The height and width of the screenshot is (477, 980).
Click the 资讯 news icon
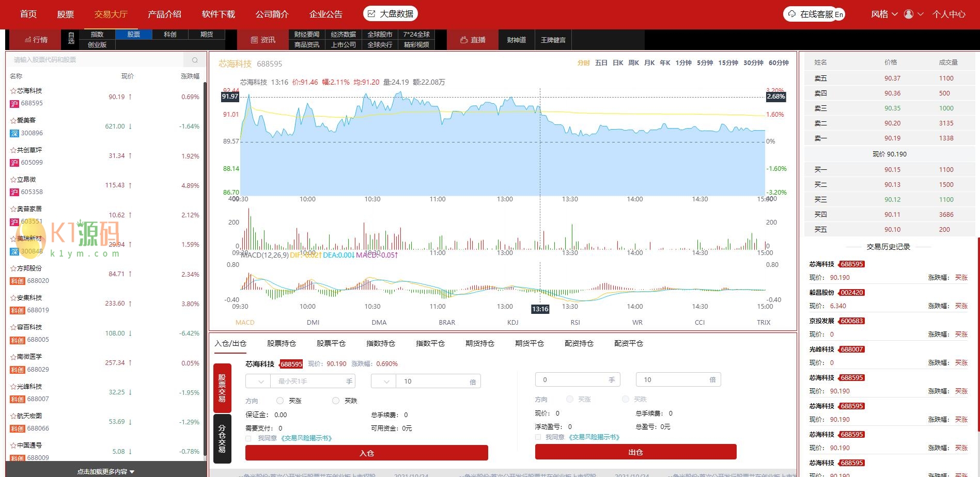[x=254, y=40]
